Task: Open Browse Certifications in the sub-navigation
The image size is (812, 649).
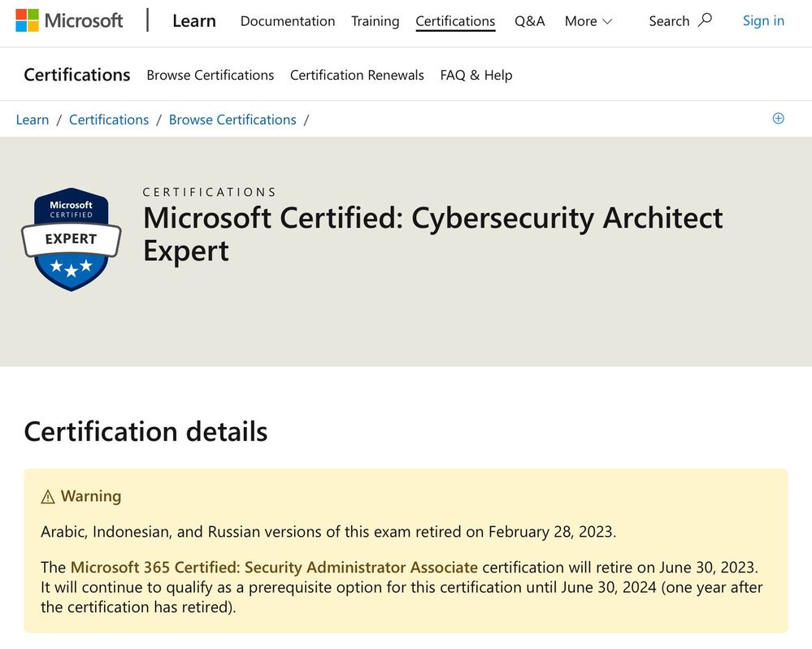Action: [x=210, y=75]
